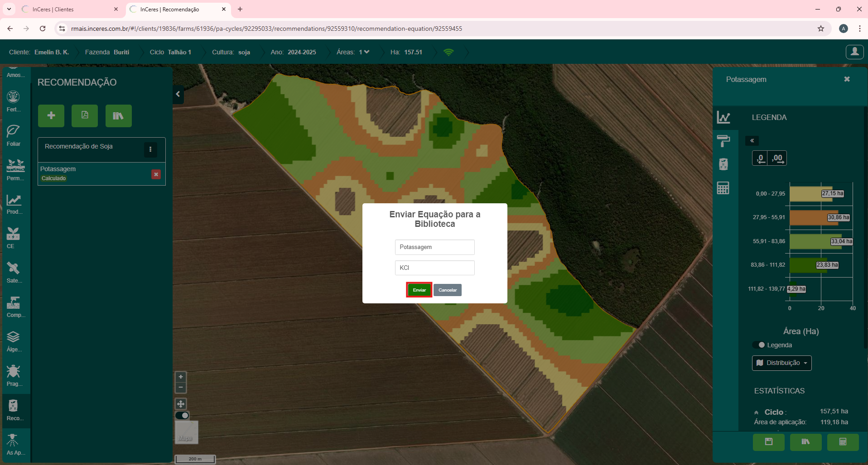
Task: Switch to InCeres Clientes browser tab
Action: coord(70,9)
